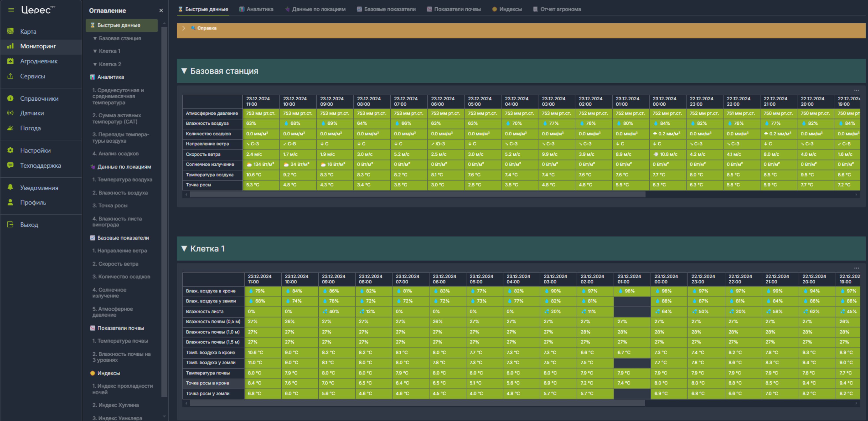Image resolution: width=868 pixels, height=421 pixels.
Task: Select the Солнечное излучение row header
Action: coord(212,164)
